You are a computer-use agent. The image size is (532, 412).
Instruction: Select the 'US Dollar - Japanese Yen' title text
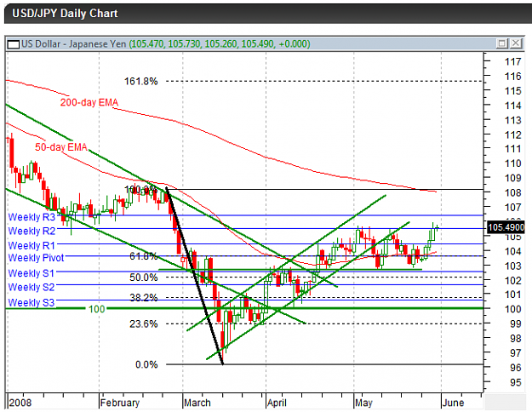[73, 44]
